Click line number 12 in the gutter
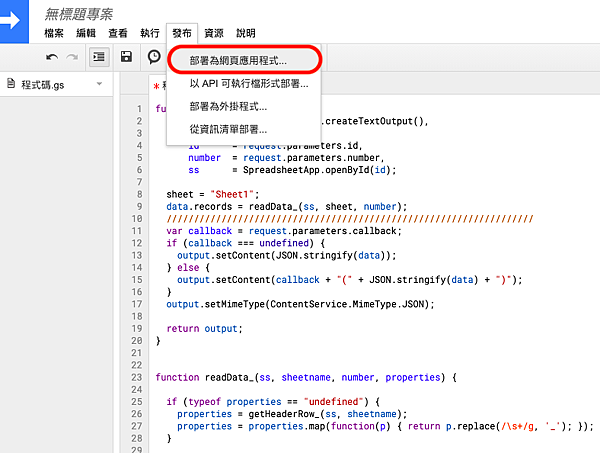The width and height of the screenshot is (600, 453). click(x=137, y=243)
